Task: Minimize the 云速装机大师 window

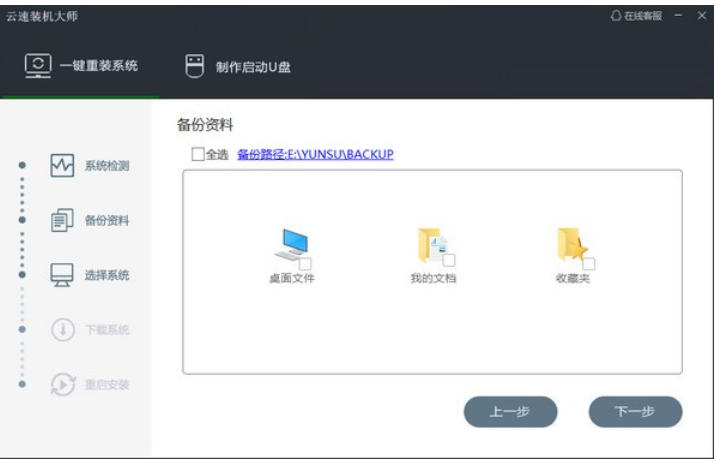Action: click(678, 15)
